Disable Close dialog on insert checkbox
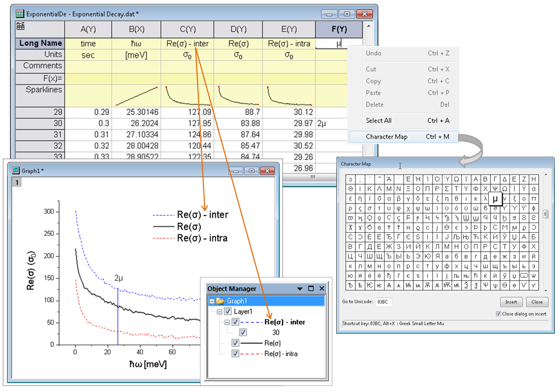The width and height of the screenshot is (560, 392). coord(498,314)
